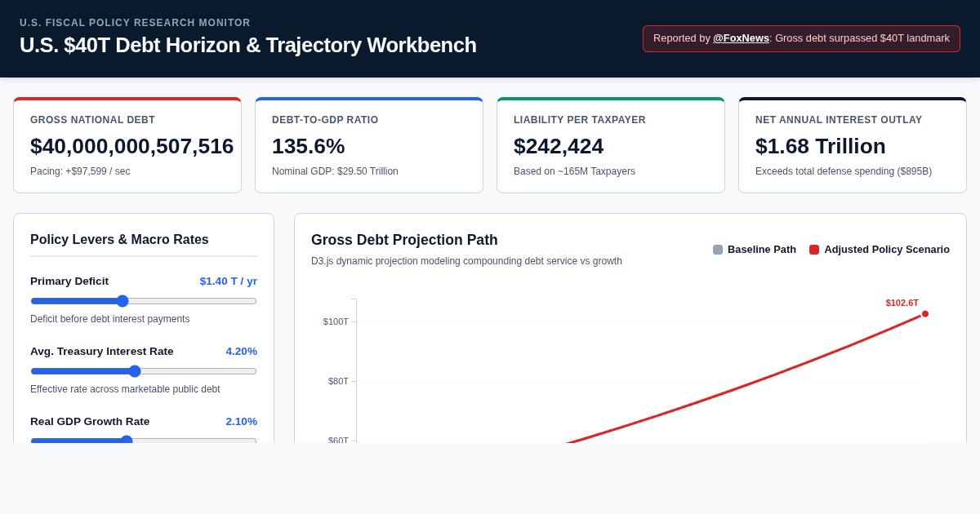Click the "Policy Levers & Macro Rates" heading

coord(119,240)
